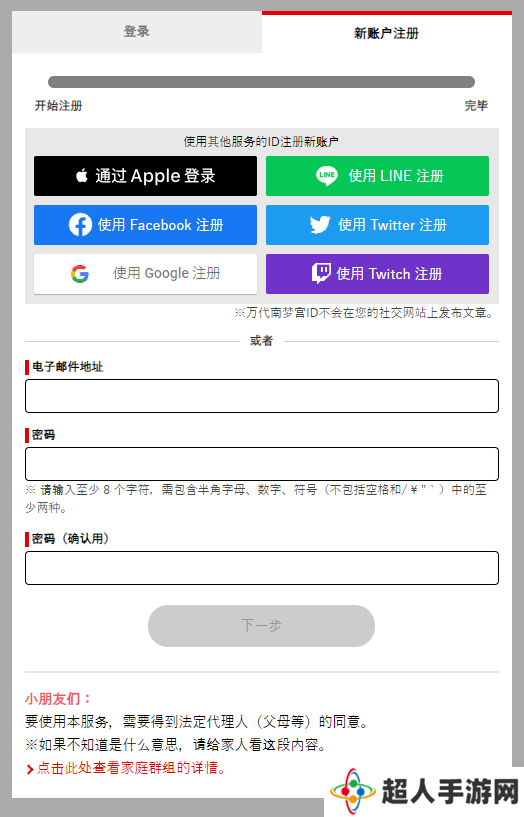This screenshot has width=524, height=817.
Task: Click the LINE chat bubble icon
Action: pos(327,176)
